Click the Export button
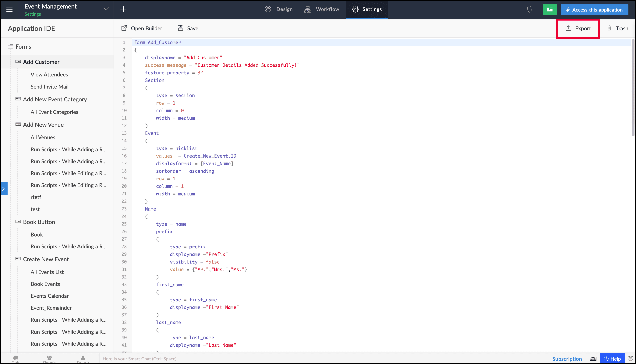This screenshot has width=636, height=364. (x=578, y=28)
